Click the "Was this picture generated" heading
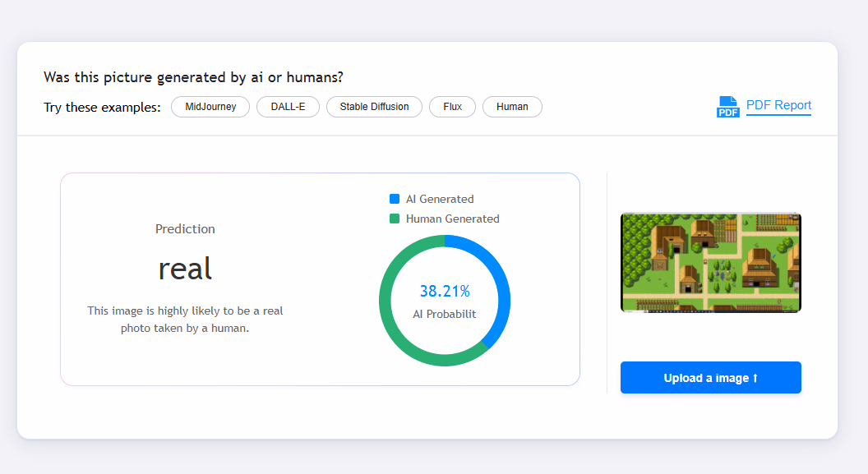 click(193, 77)
